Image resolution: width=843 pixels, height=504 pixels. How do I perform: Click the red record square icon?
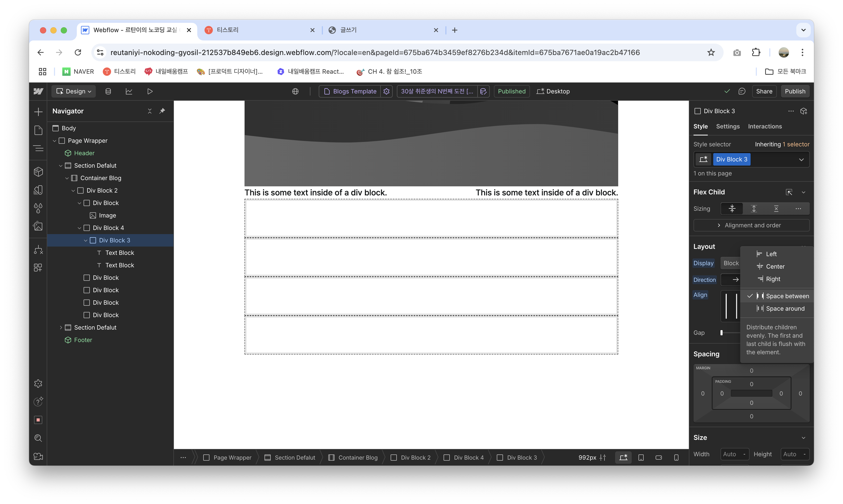[x=38, y=420]
